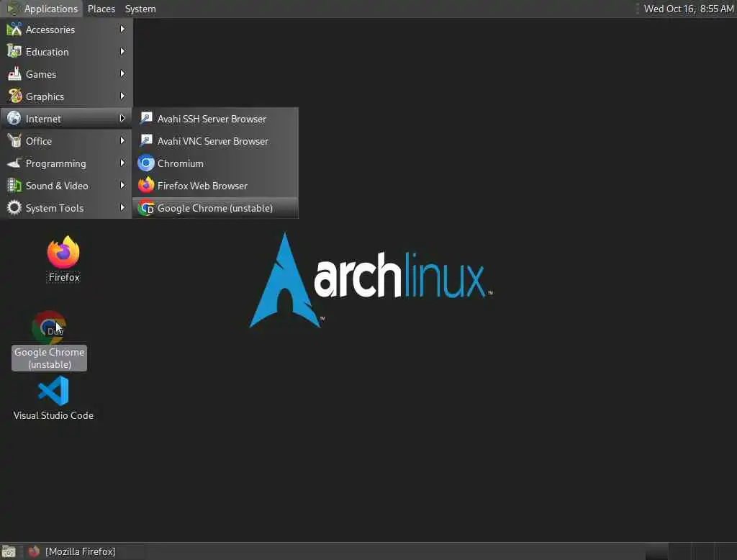Launch Google Chrome (unstable) from submenu label
The height and width of the screenshot is (560, 737).
pyautogui.click(x=215, y=208)
